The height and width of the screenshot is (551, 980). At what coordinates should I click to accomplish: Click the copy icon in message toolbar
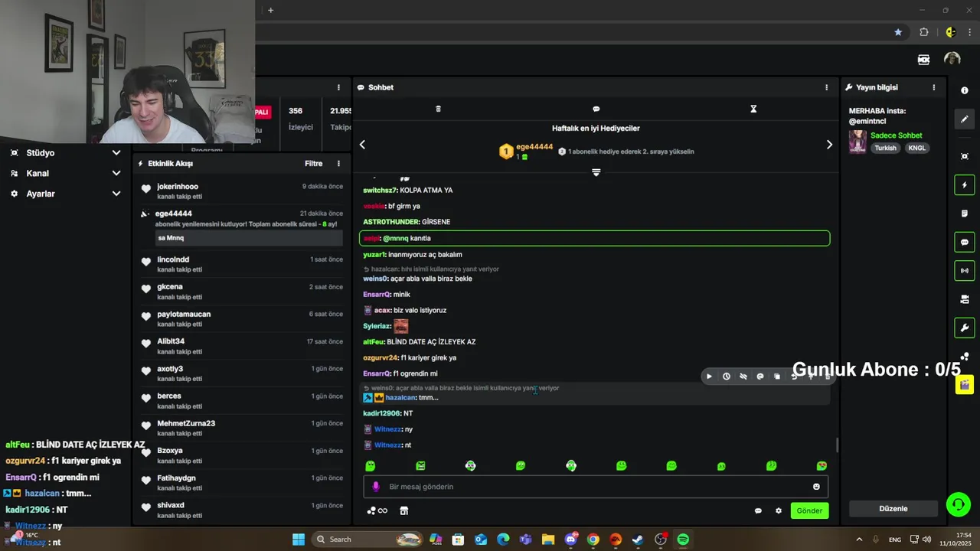coord(777,377)
